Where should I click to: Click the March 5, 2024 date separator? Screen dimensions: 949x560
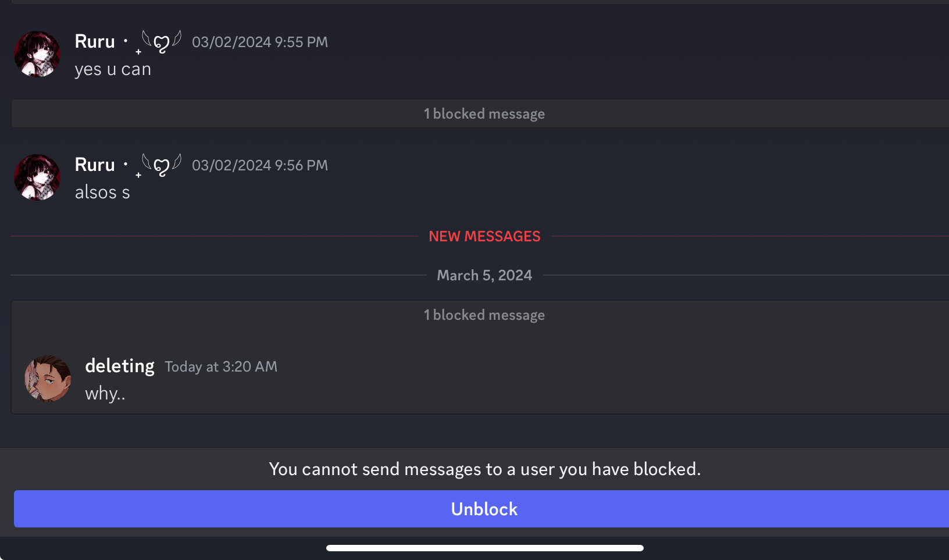484,276
